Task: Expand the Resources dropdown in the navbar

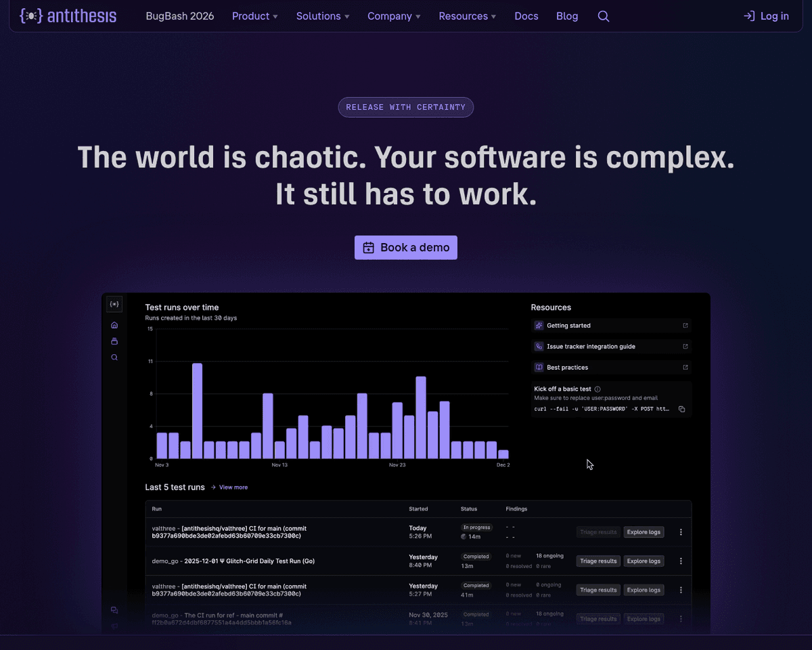Action: coord(467,16)
